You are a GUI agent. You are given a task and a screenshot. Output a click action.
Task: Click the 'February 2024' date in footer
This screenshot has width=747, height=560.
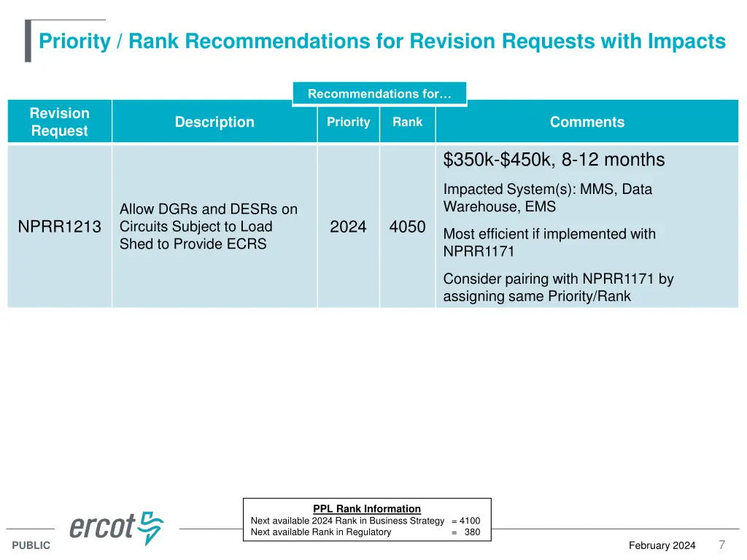click(x=662, y=545)
